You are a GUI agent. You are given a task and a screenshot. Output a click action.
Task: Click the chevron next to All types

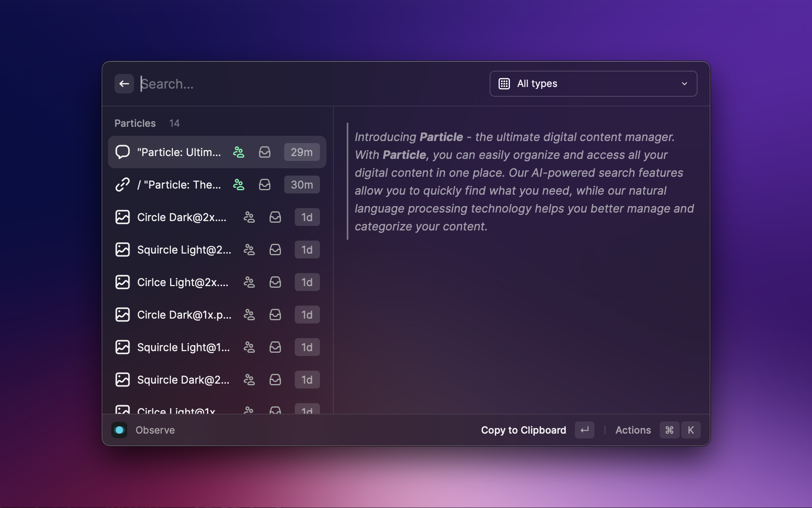(685, 83)
